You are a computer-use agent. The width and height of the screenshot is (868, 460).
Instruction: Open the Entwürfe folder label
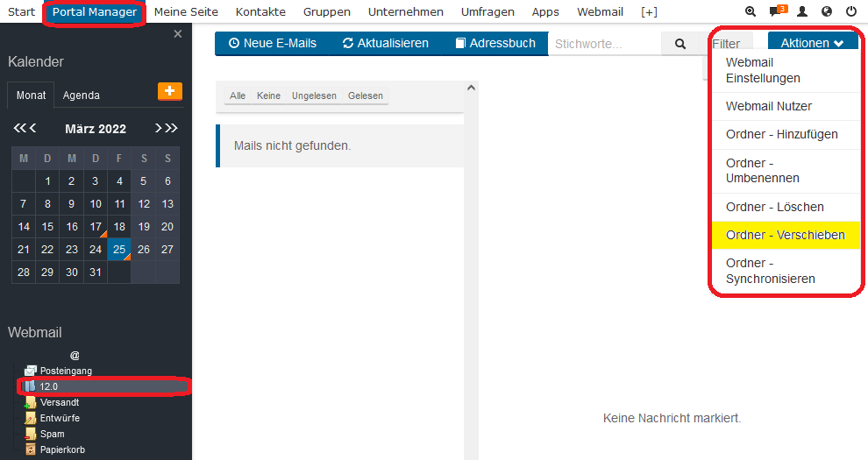[60, 418]
